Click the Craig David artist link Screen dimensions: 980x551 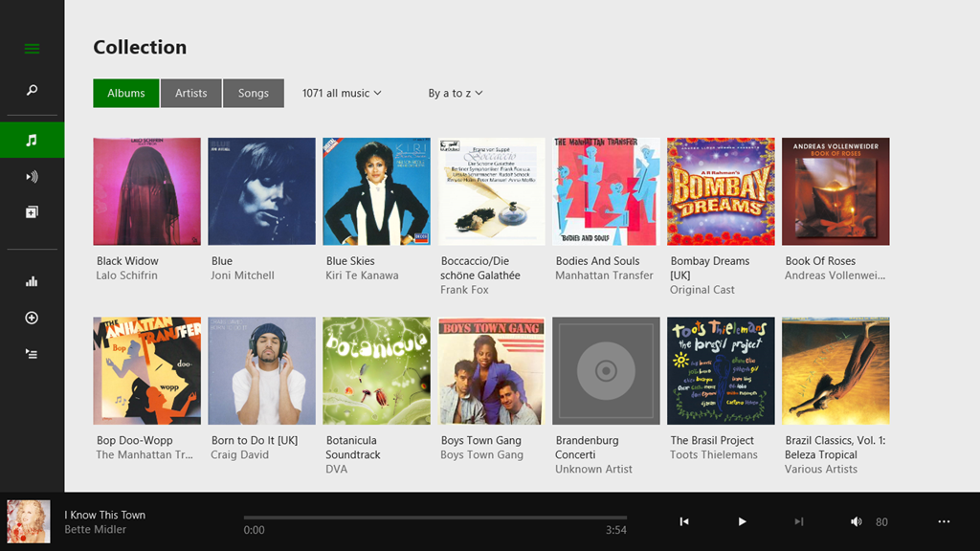pyautogui.click(x=239, y=454)
